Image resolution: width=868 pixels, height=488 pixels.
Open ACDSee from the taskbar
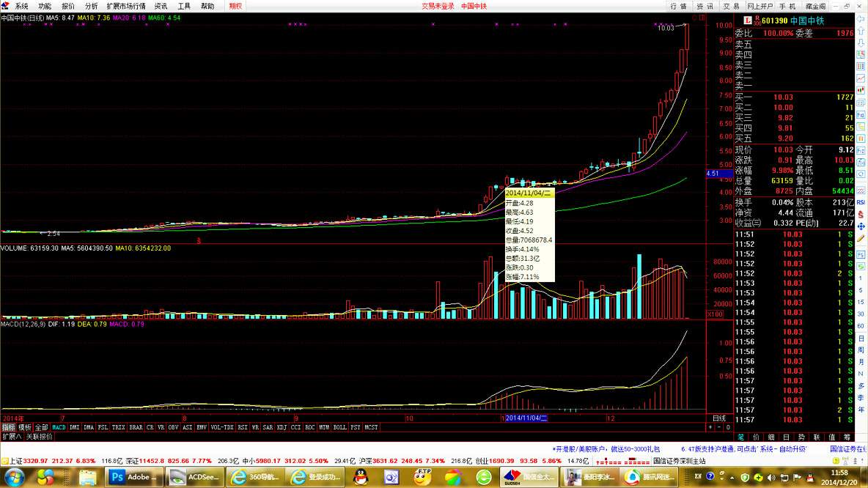194,477
